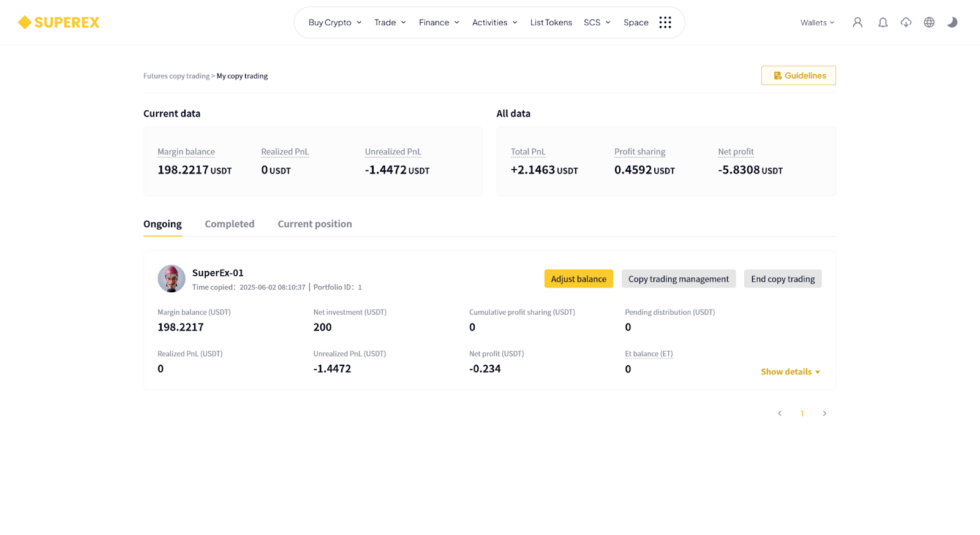Switch to the Current position tab
This screenshot has width=980, height=535.
pyautogui.click(x=315, y=224)
